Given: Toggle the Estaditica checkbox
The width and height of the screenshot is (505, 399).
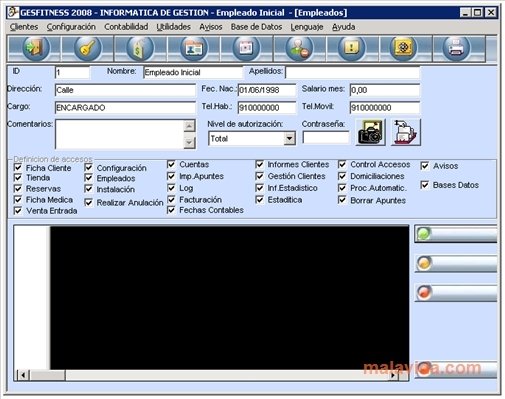Looking at the screenshot, I should point(259,199).
